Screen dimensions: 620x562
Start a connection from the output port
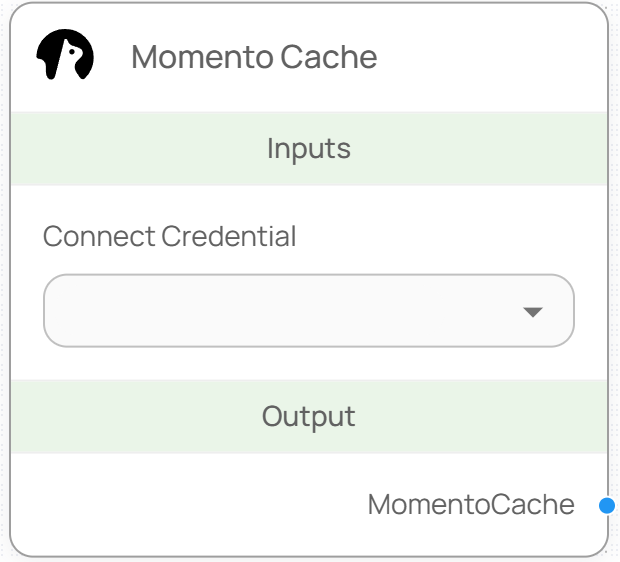click(x=606, y=506)
